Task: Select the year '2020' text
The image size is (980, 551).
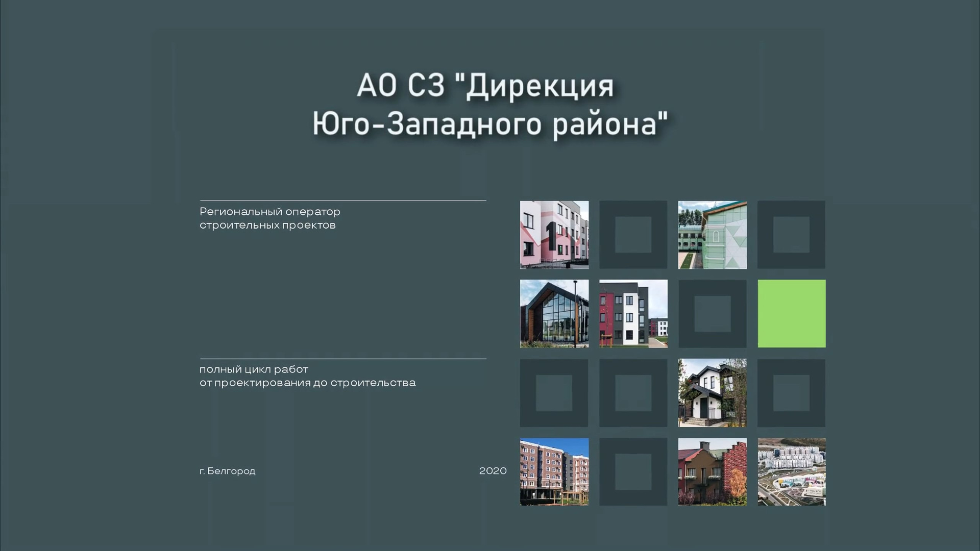Action: [493, 471]
